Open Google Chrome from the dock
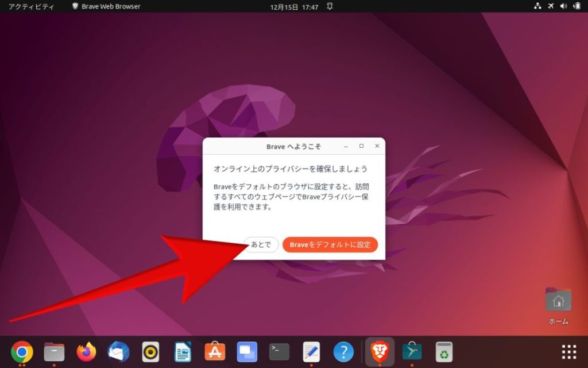Image resolution: width=588 pixels, height=368 pixels. click(x=22, y=352)
